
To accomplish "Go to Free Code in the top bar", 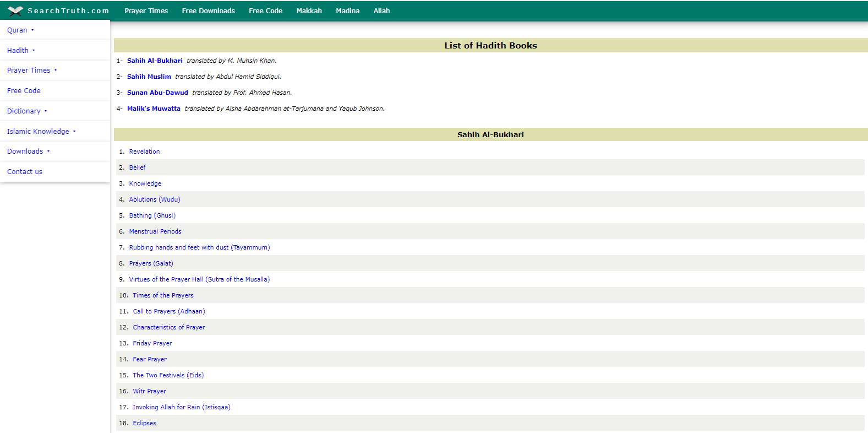I will point(266,11).
